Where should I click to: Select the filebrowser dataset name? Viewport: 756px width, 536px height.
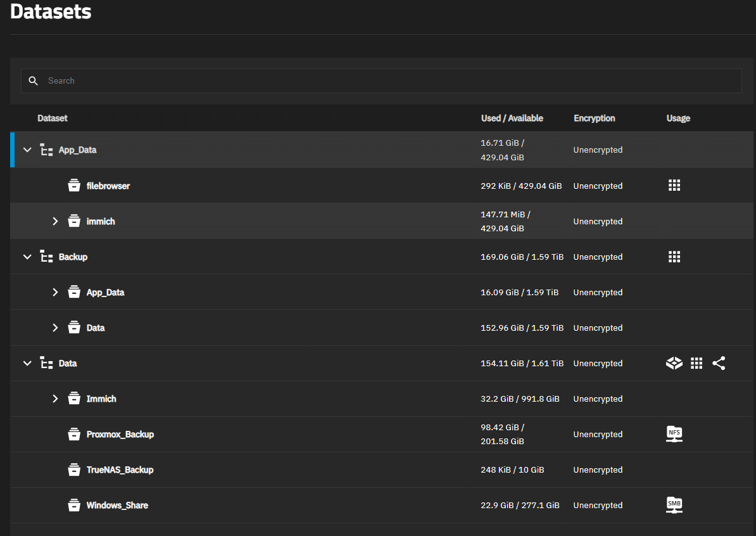tap(108, 186)
